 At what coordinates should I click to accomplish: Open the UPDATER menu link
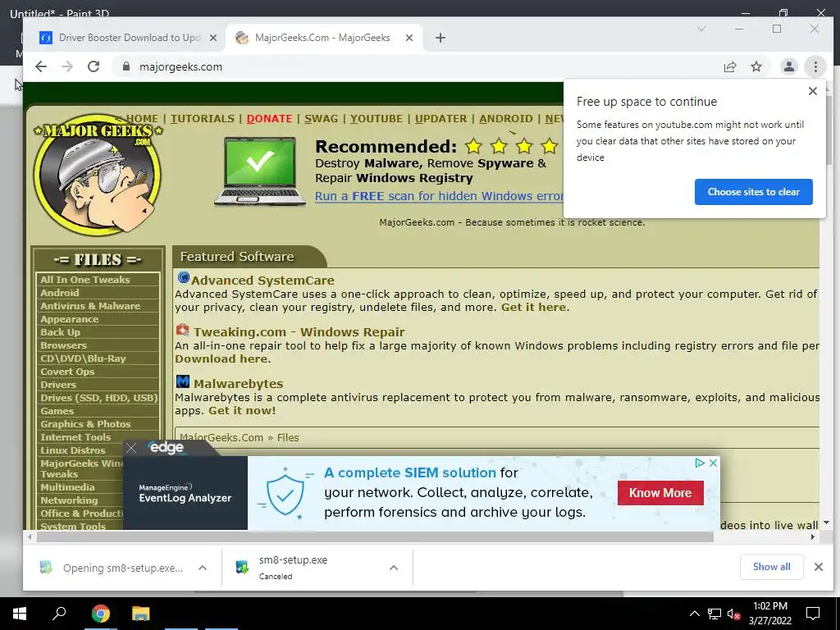(441, 118)
